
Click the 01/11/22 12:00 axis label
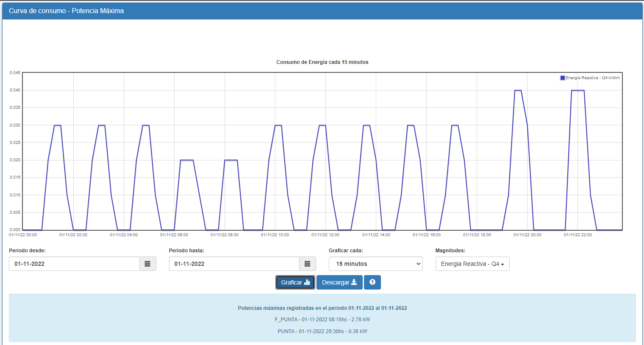click(x=325, y=235)
